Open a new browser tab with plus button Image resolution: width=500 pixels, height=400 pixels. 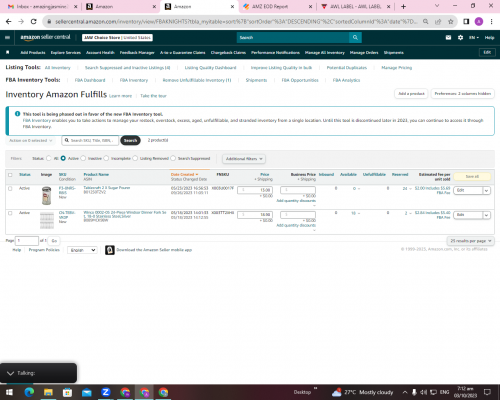point(403,6)
